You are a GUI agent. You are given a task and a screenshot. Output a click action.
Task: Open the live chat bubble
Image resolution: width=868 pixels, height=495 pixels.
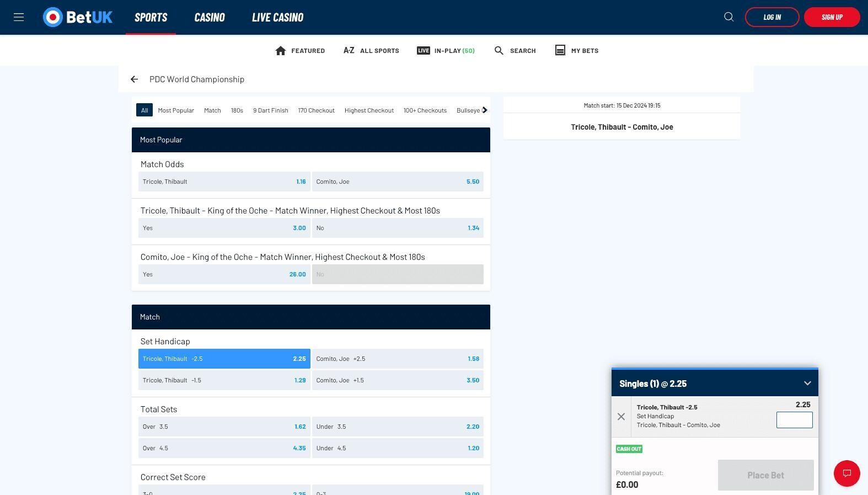click(847, 473)
